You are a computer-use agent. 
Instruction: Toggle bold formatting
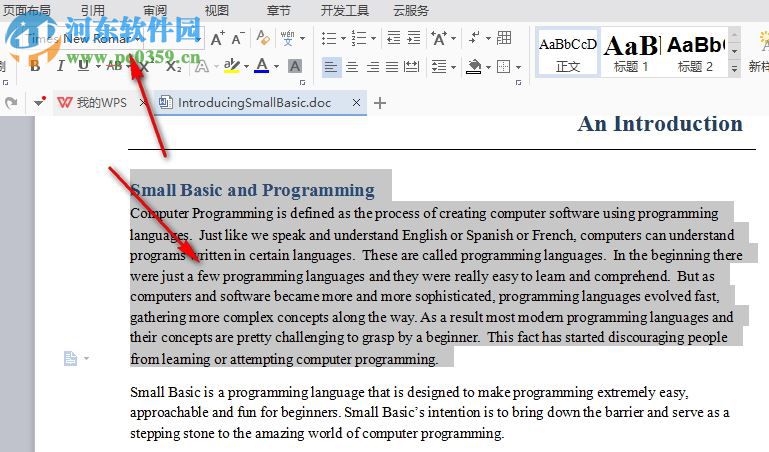click(x=35, y=66)
